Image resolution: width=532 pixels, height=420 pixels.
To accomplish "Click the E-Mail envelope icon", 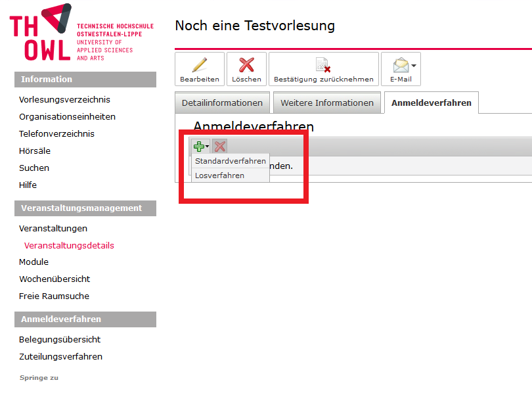I will coord(400,65).
